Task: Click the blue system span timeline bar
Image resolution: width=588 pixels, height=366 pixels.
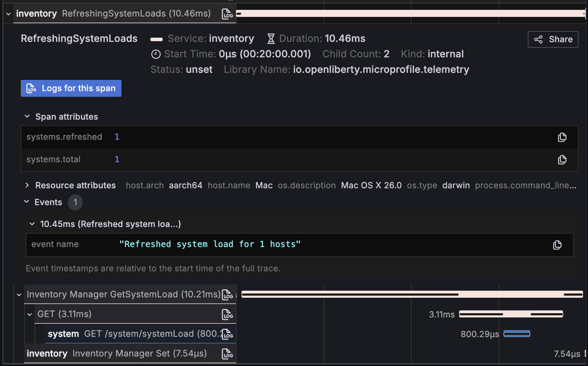Action: pos(517,334)
